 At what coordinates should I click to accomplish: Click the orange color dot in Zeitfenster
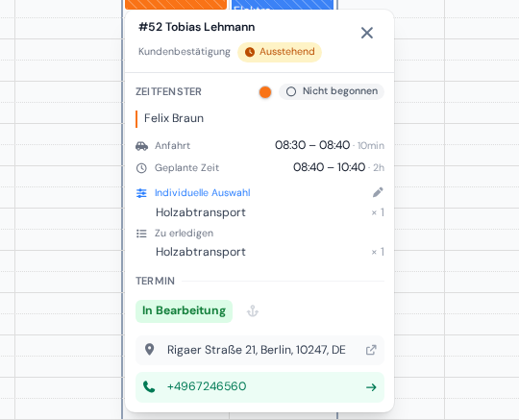(x=265, y=92)
